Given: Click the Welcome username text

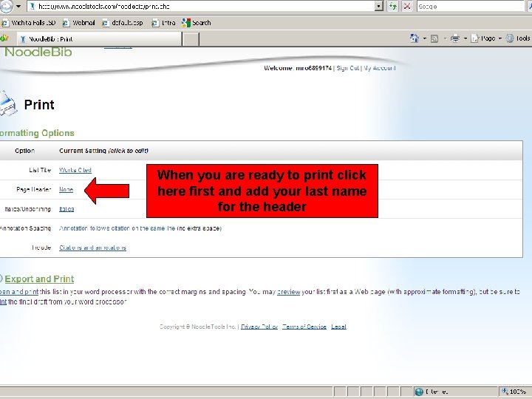Looking at the screenshot, I should coord(298,68).
